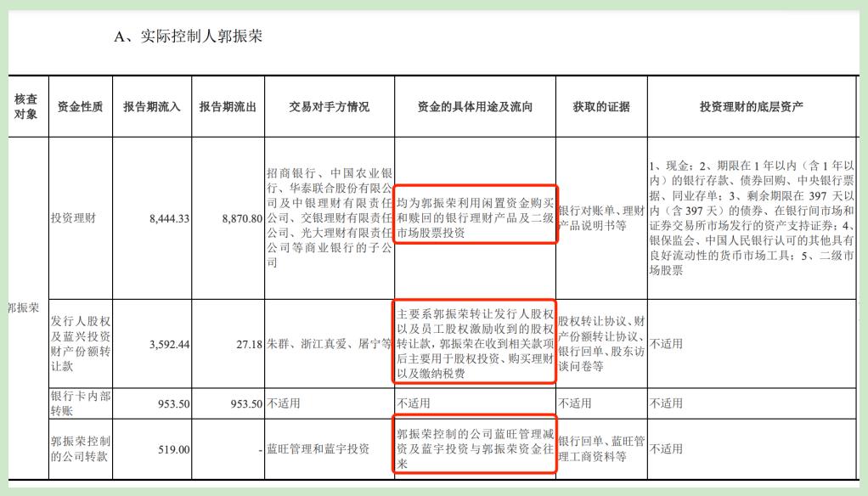Select the outflow value 27.18
The width and height of the screenshot is (868, 496).
(x=249, y=344)
